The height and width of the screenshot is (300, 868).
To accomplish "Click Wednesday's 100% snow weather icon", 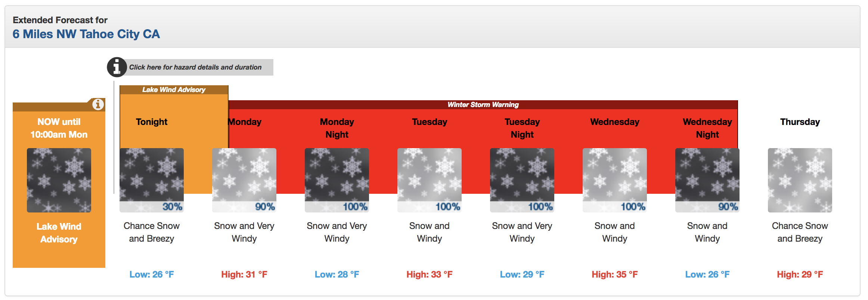I will click(x=615, y=180).
